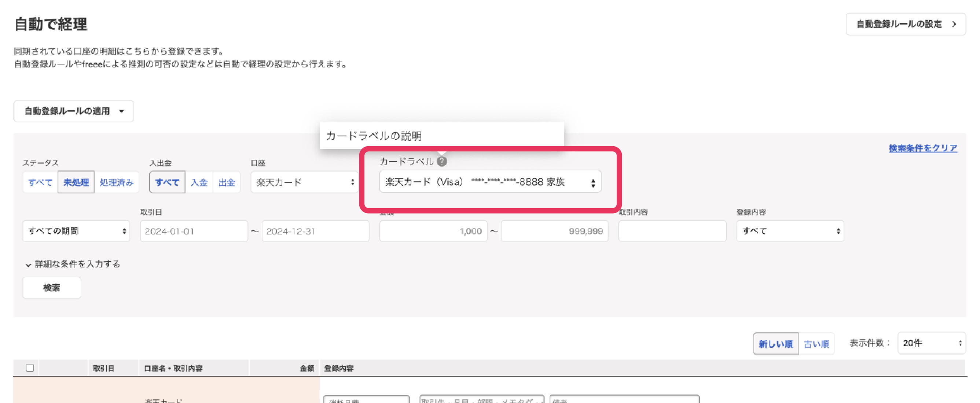
Task: Click the minimum amount field 1,000
Action: [433, 231]
